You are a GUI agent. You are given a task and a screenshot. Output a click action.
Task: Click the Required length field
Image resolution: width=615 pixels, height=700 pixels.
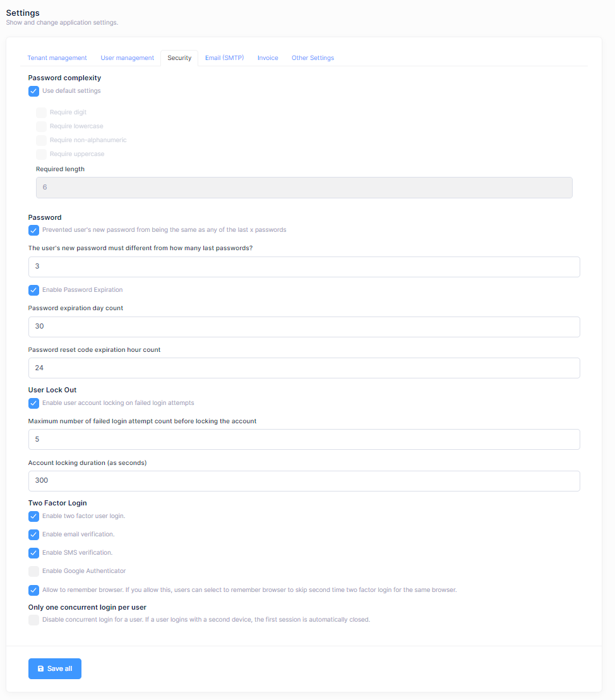point(304,188)
